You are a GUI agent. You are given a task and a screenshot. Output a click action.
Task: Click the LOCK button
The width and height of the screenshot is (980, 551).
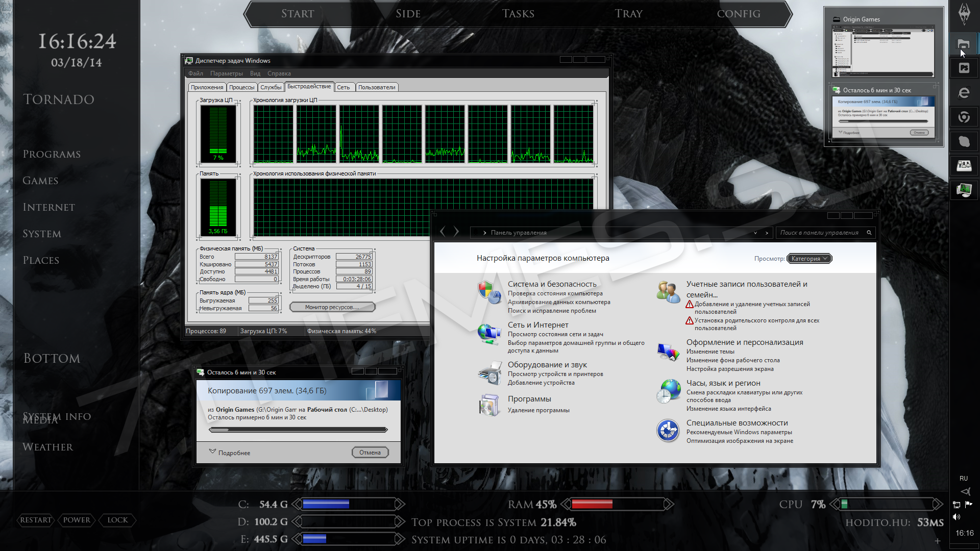pos(117,520)
